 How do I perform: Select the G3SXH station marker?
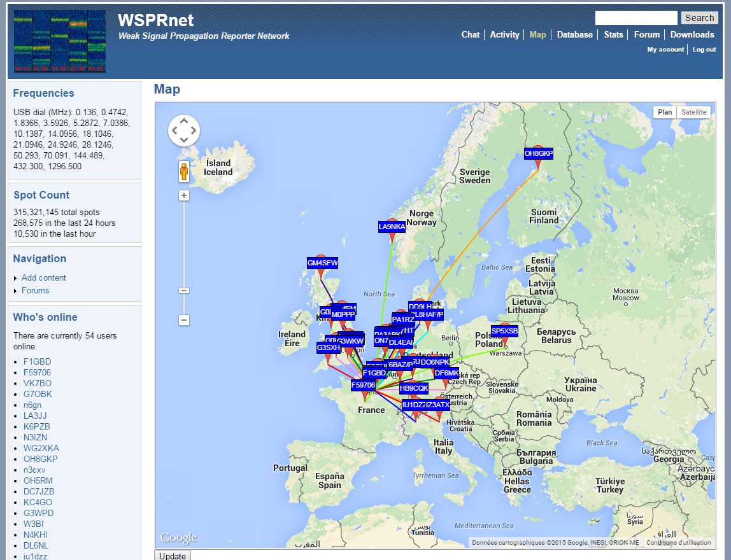pyautogui.click(x=328, y=347)
